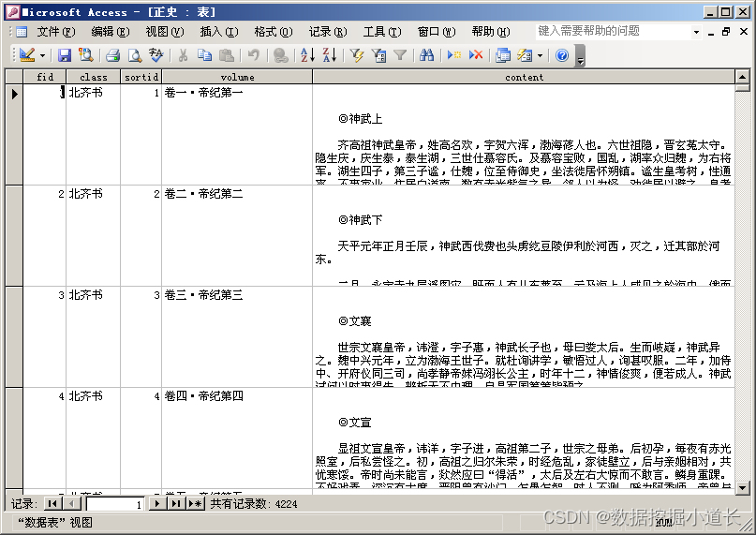Add a New Record from toolbar
The width and height of the screenshot is (756, 535).
453,55
